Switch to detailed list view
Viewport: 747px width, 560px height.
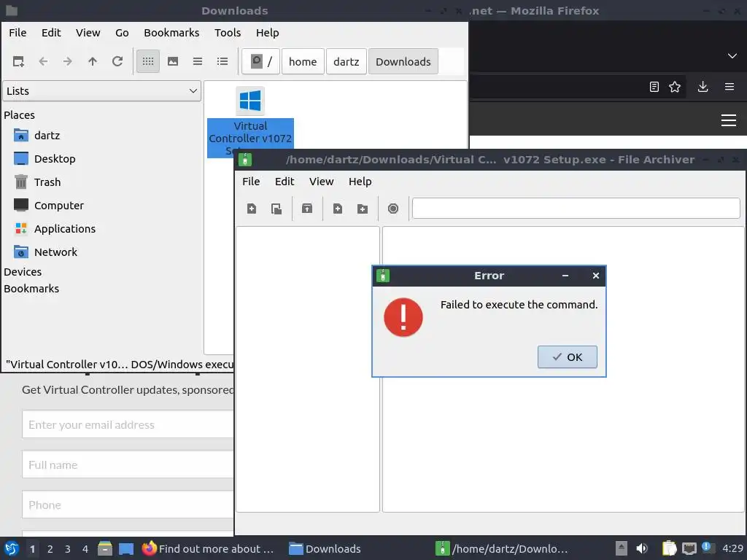click(x=222, y=61)
